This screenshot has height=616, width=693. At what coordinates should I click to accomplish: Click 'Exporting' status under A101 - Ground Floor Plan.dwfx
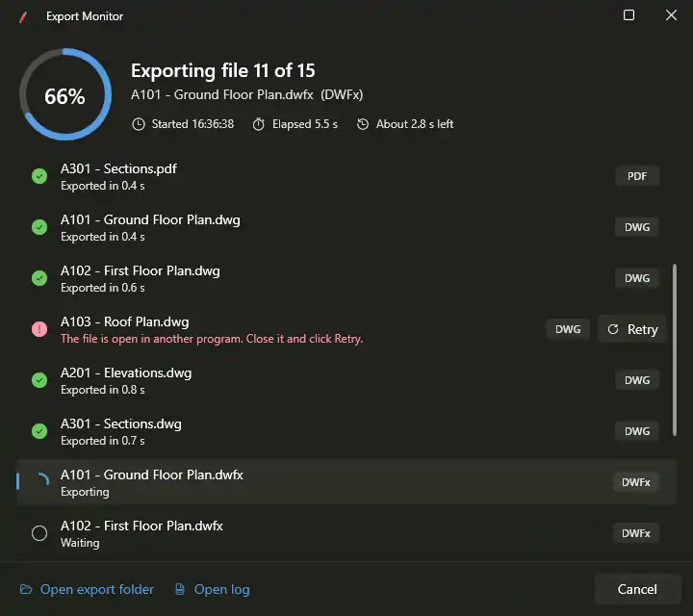coord(85,492)
